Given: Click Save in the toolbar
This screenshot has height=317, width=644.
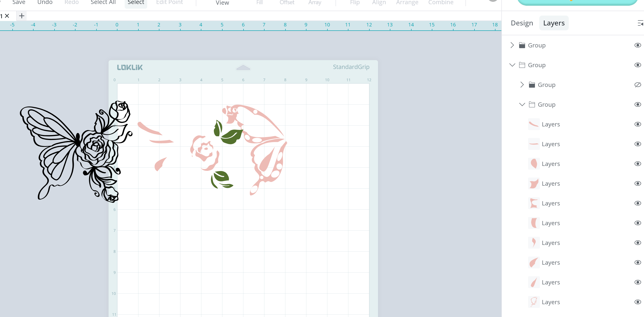Looking at the screenshot, I should [x=19, y=2].
